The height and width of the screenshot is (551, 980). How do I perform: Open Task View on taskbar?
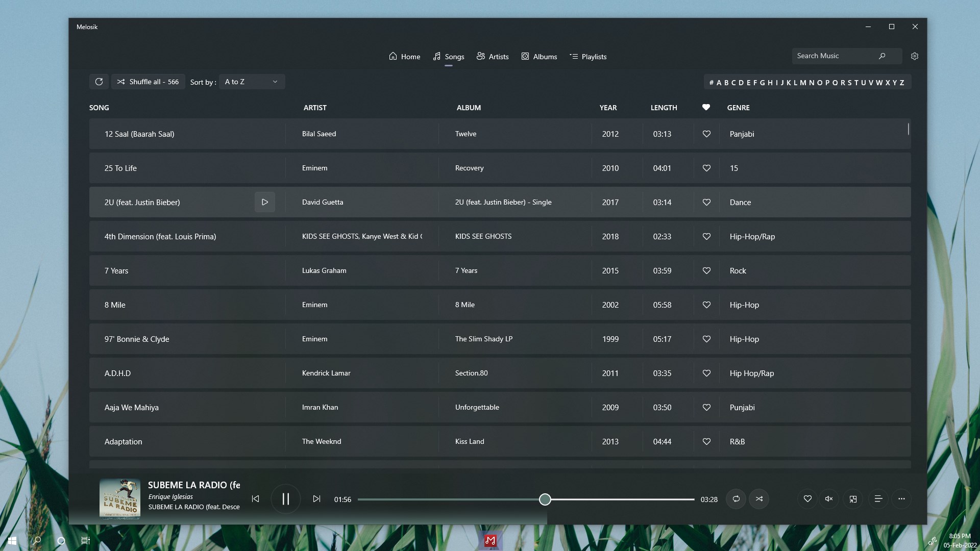pos(85,540)
